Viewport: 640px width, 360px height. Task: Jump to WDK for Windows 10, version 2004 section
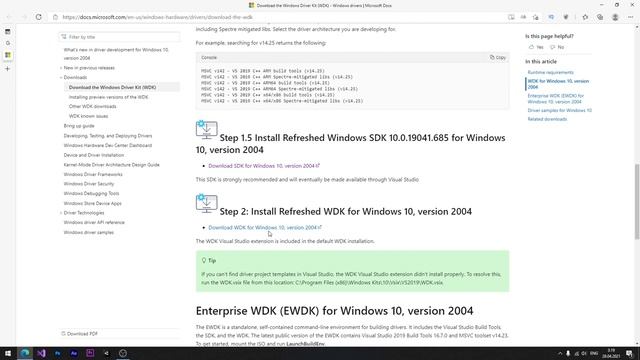click(558, 84)
